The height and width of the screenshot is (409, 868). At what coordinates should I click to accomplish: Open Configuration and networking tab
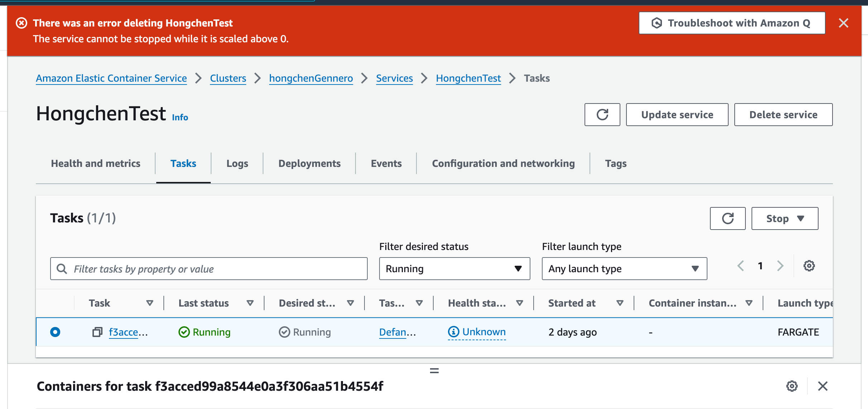point(503,163)
